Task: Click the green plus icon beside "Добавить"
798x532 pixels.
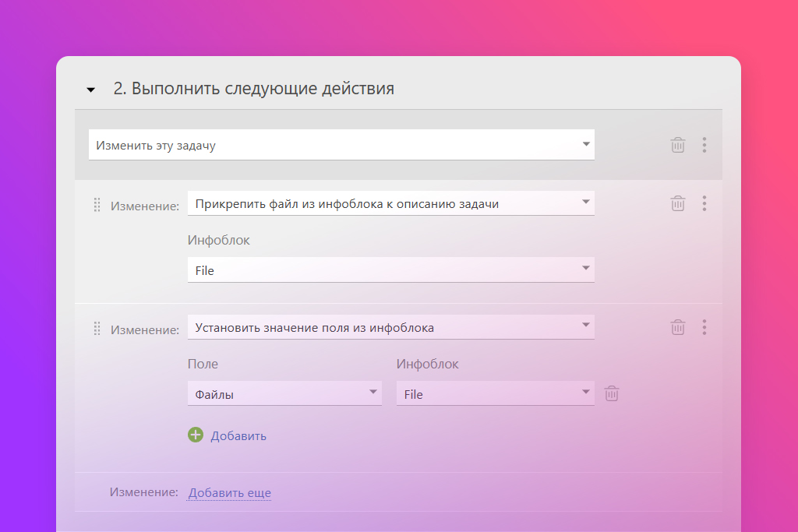Action: 196,435
